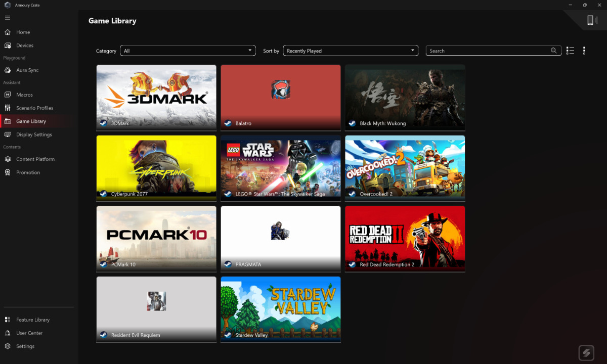Image resolution: width=607 pixels, height=364 pixels.
Task: Open the Red Dead Redemption 2 tile
Action: point(405,239)
